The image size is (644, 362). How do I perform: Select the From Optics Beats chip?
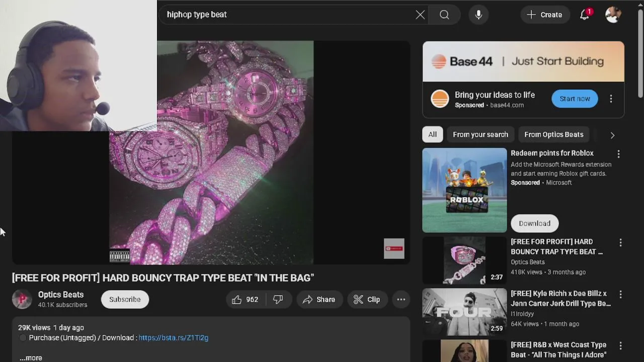[554, 135]
